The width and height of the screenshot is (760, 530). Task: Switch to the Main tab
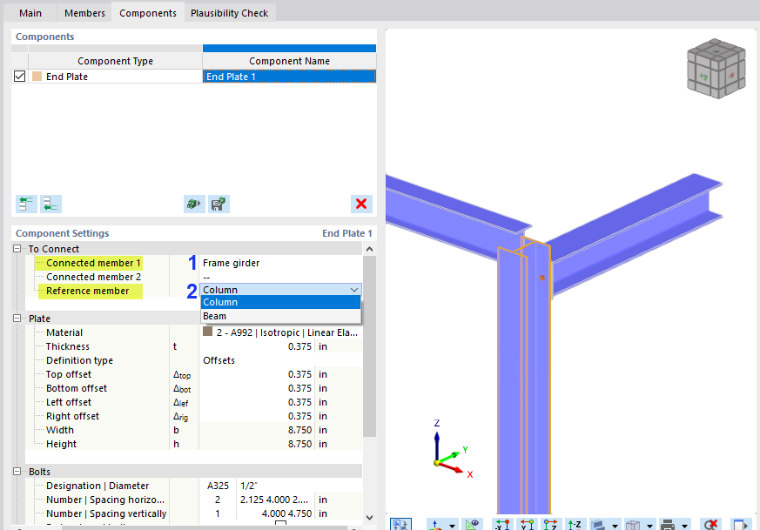pos(30,13)
